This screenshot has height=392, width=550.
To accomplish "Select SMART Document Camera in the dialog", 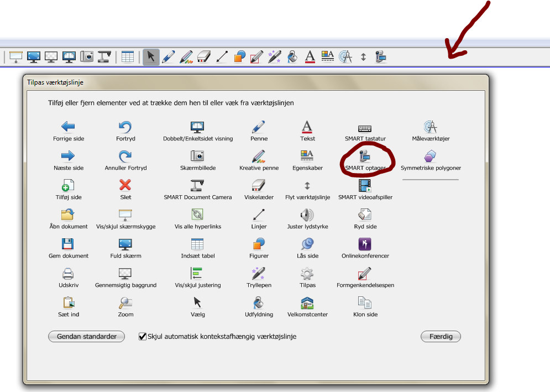I will tap(197, 185).
